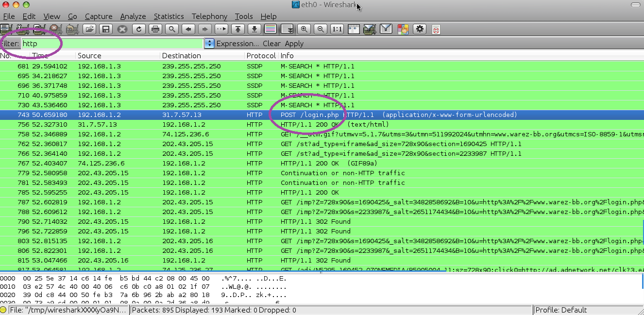Viewport: 644px width, 315px height.
Task: Select packet 779 Continuation or non-HTTP traffic
Action: (322, 173)
